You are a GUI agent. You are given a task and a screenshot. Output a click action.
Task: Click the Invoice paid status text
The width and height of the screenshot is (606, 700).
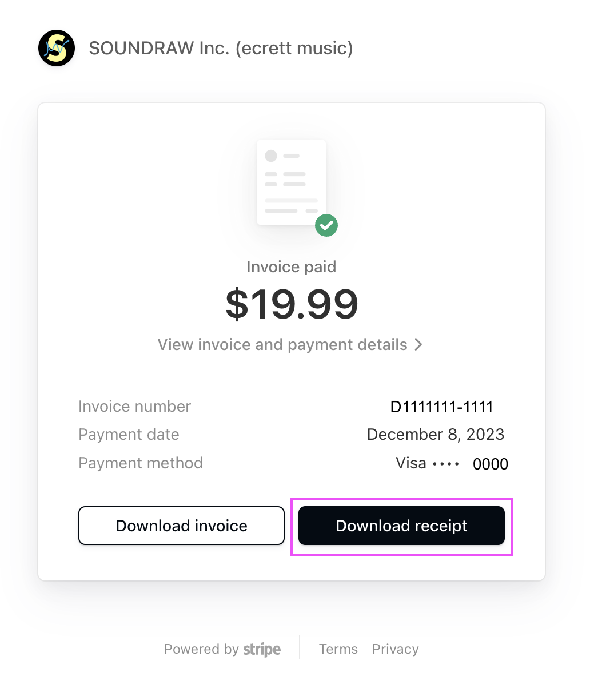click(x=292, y=267)
